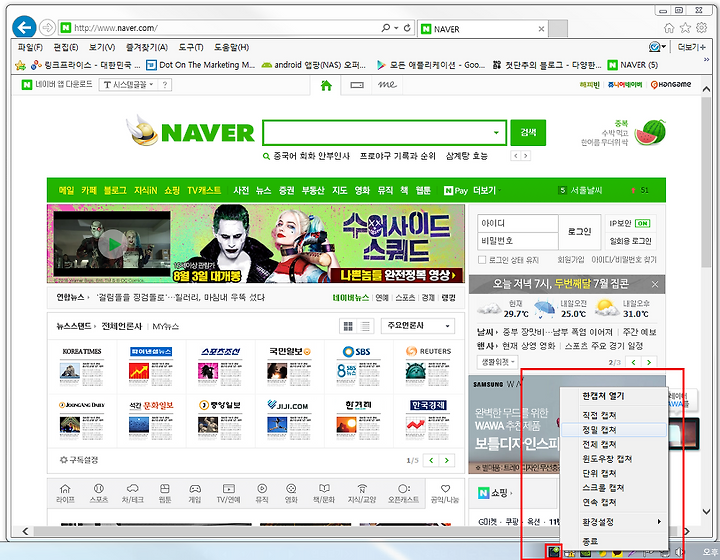Viewport: 720px width, 560px height.
Task: Open the 구독설정 link
Action: pyautogui.click(x=79, y=459)
